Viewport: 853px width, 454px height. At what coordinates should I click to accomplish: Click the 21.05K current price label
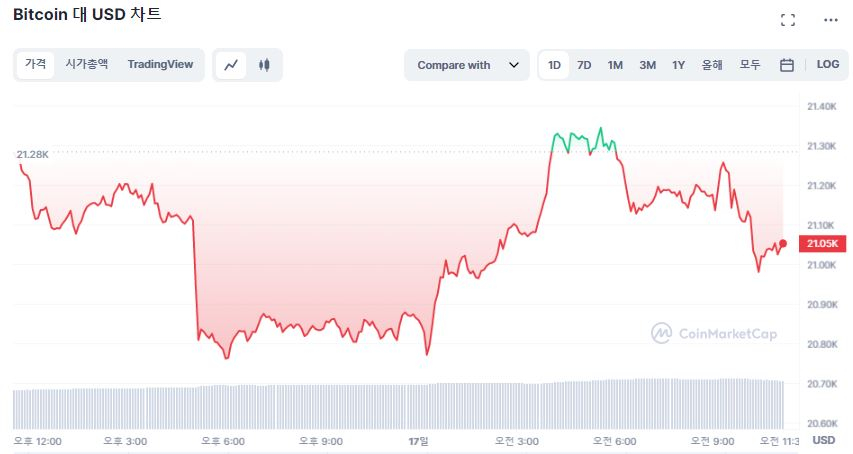[x=822, y=244]
